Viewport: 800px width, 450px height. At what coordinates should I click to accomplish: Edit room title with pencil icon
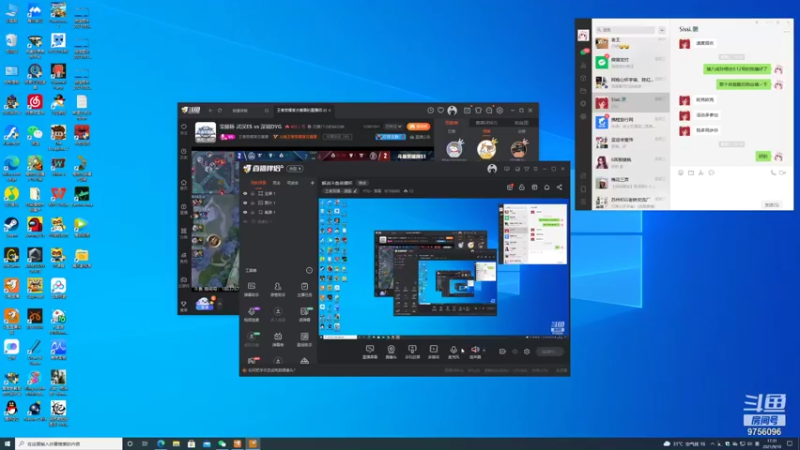356,191
